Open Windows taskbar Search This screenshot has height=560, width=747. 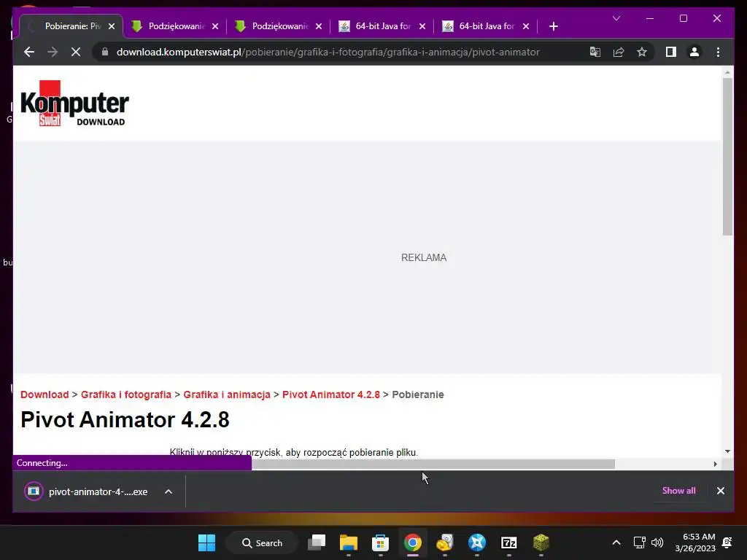[x=262, y=542]
